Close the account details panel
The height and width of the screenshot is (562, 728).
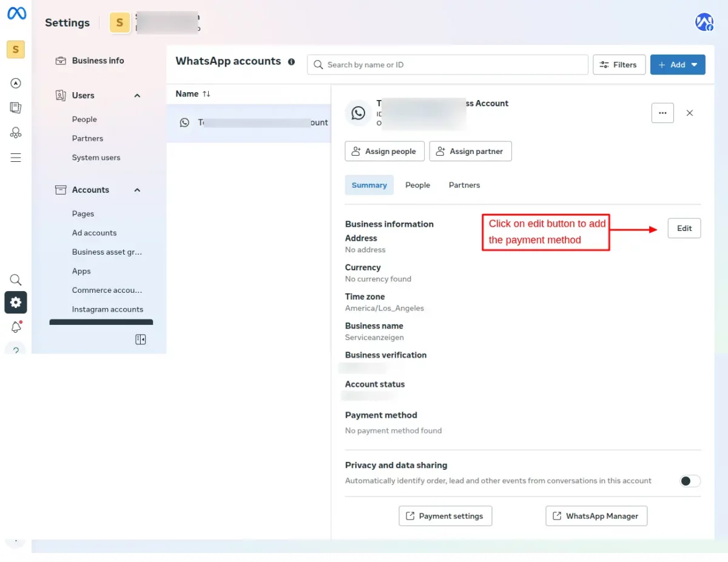point(690,113)
